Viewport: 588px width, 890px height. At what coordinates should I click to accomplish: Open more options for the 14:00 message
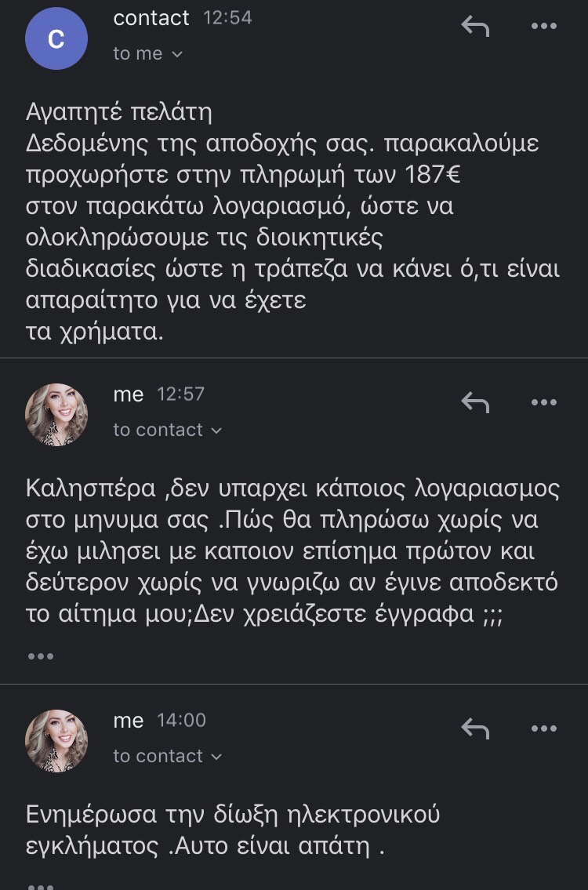543,728
